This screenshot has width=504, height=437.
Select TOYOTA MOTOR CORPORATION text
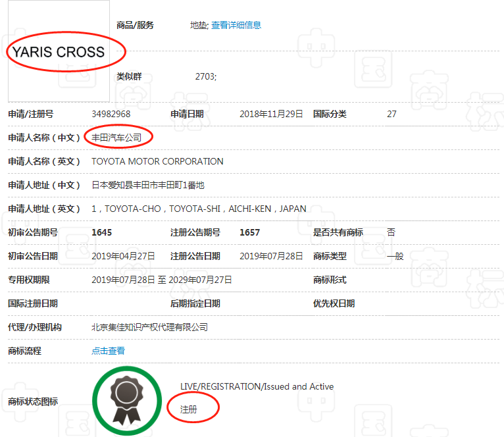coord(157,161)
